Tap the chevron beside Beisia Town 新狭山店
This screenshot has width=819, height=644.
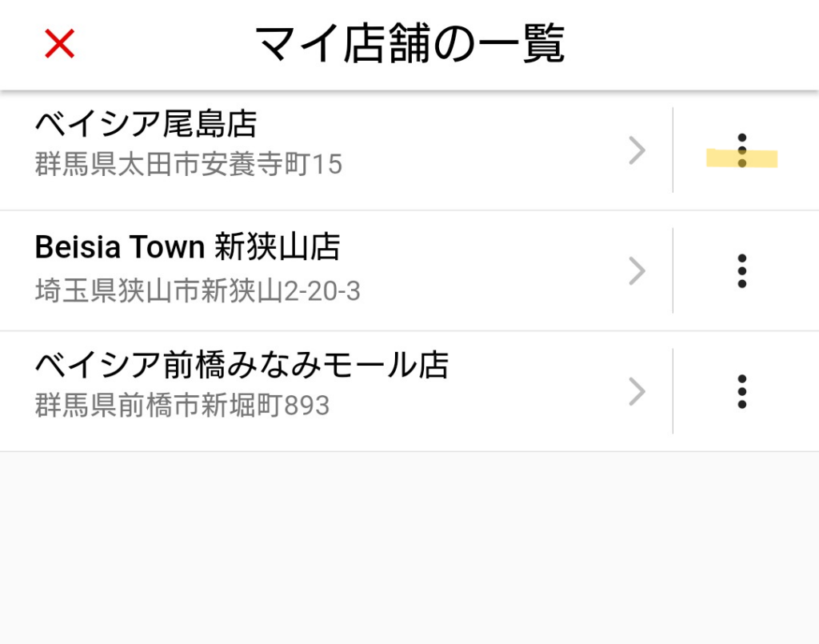pyautogui.click(x=637, y=271)
